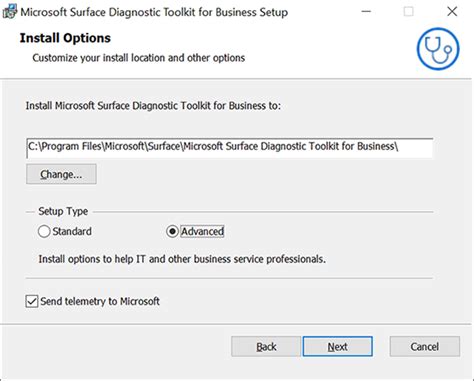Click 'Install options to help IT' description
474x381 pixels.
(182, 259)
